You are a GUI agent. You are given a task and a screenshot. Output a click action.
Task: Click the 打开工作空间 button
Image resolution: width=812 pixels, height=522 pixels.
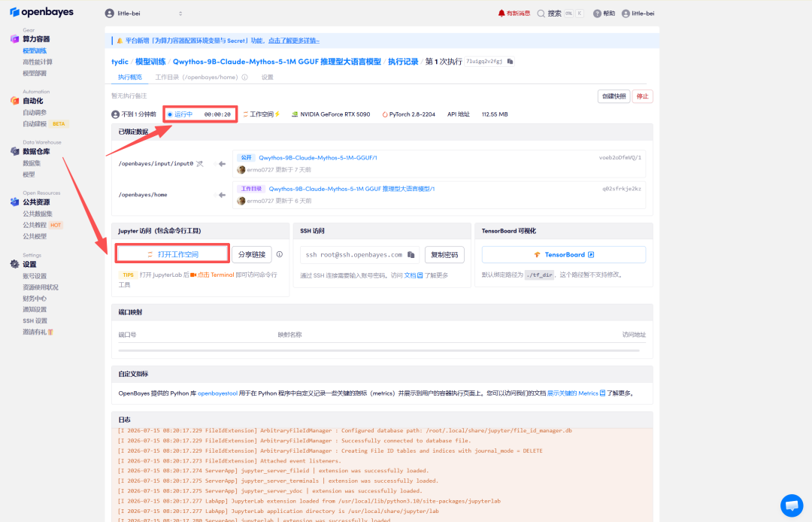click(172, 254)
